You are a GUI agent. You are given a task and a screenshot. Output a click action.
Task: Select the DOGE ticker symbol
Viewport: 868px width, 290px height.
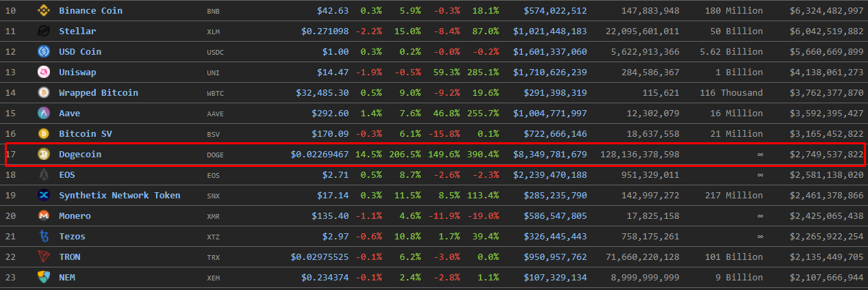click(215, 155)
